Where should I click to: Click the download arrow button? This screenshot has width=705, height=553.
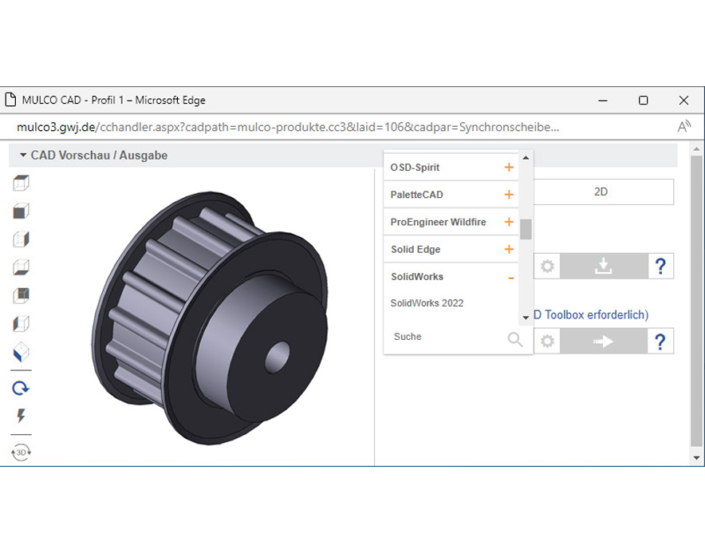[x=603, y=266]
